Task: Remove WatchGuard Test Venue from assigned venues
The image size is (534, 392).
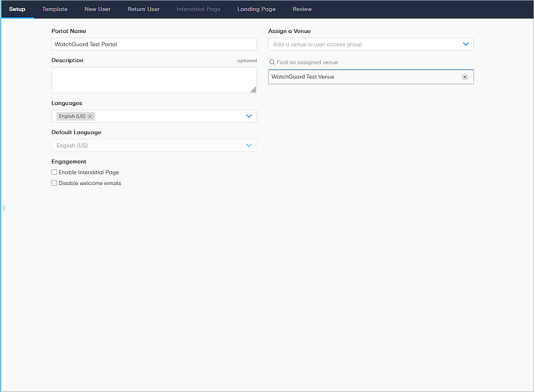Action: (x=464, y=76)
